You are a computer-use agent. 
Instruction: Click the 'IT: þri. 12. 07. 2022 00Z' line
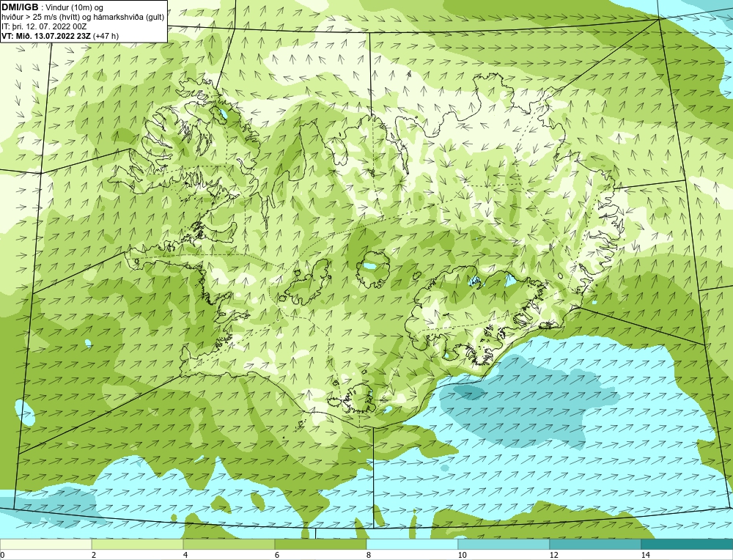pyautogui.click(x=44, y=26)
